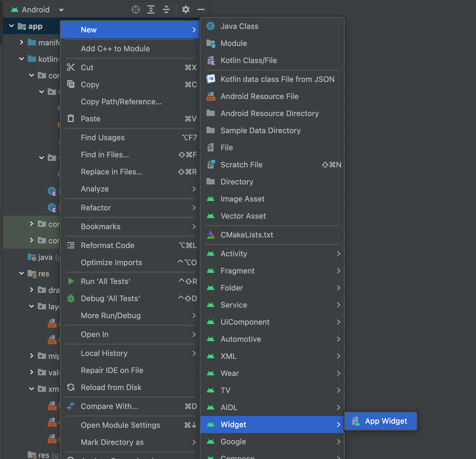Click the App Widget icon
Viewport: 476px width, 459px height.
click(x=356, y=421)
